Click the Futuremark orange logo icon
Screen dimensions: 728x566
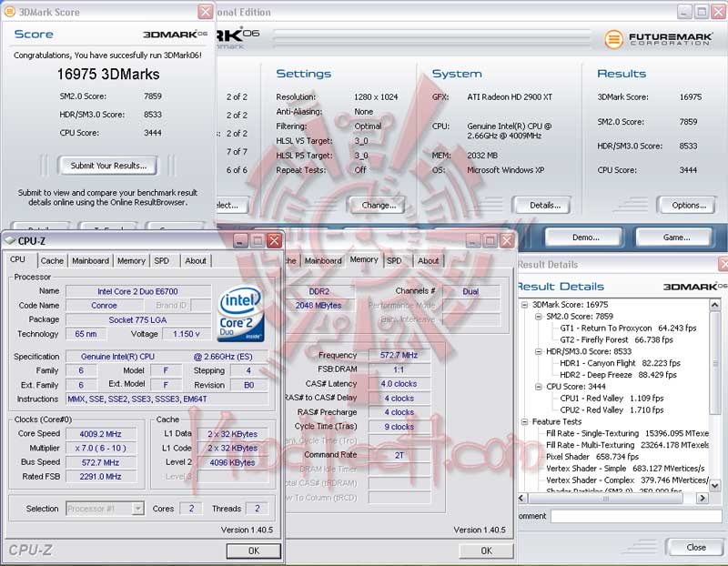pyautogui.click(x=613, y=39)
